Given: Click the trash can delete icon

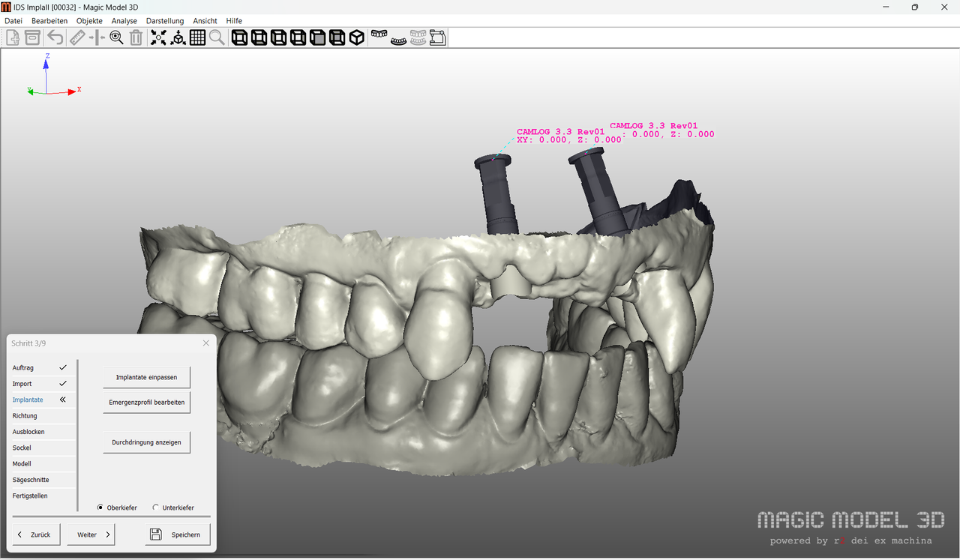Looking at the screenshot, I should (136, 37).
